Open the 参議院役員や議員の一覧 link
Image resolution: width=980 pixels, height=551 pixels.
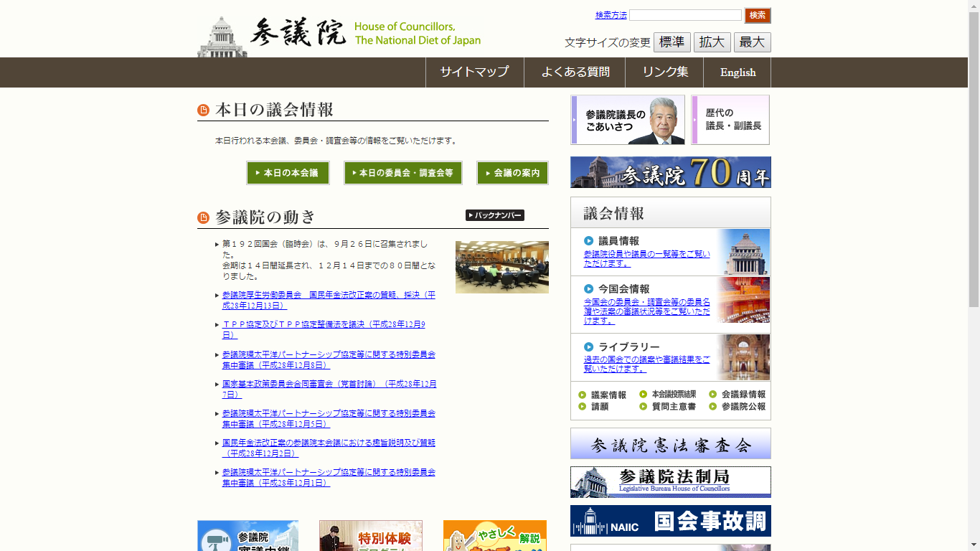647,258
